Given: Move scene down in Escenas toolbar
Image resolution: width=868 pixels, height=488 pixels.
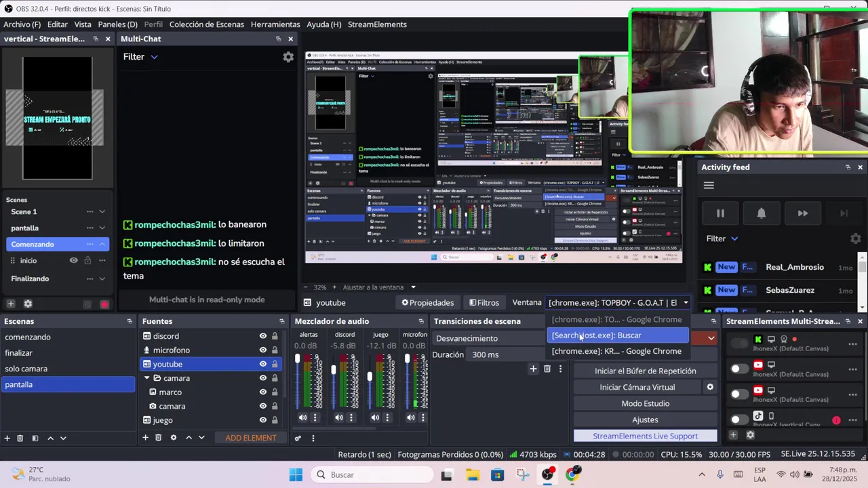Looking at the screenshot, I should click(63, 438).
